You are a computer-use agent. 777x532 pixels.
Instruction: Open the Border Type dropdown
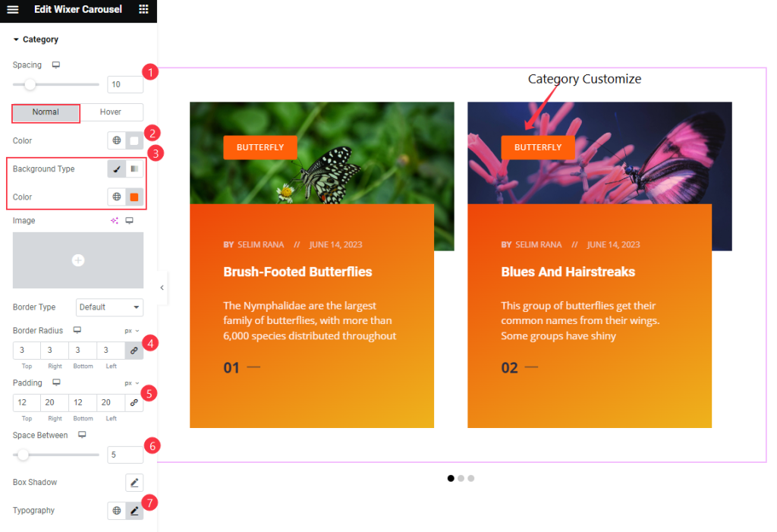109,307
